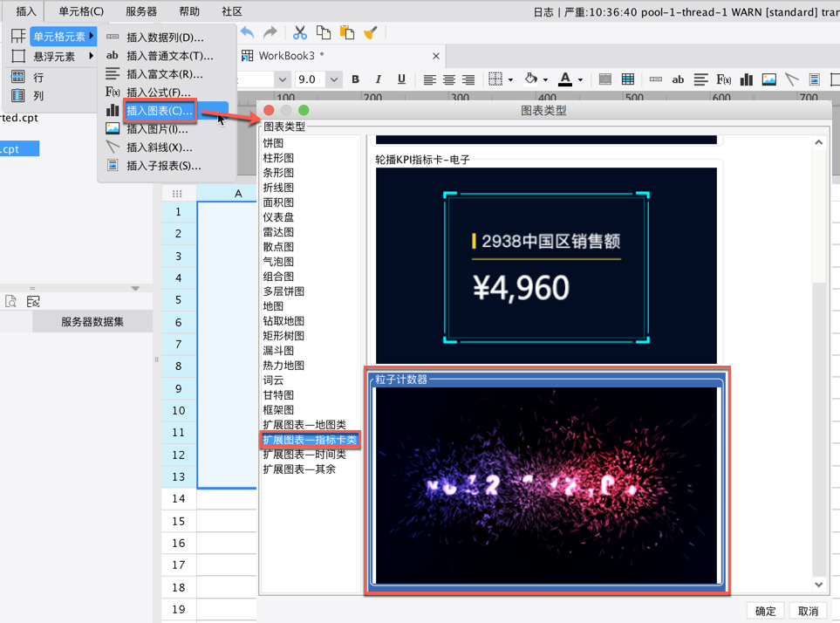Toggle underline formatting
840x623 pixels.
[x=401, y=79]
